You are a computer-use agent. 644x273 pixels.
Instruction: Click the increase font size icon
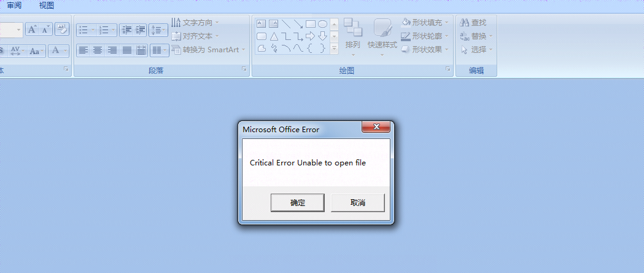pyautogui.click(x=32, y=29)
